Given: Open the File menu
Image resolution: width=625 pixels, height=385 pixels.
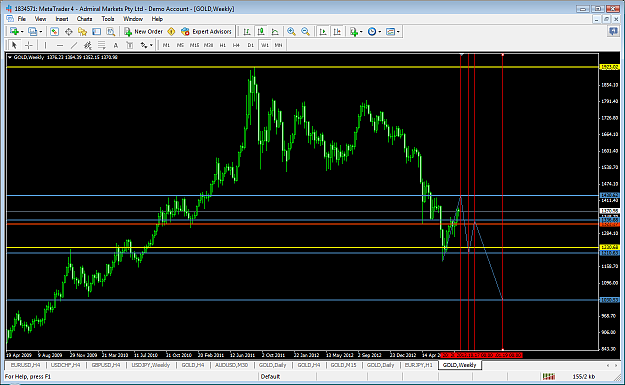Looking at the screenshot, I should pos(22,19).
